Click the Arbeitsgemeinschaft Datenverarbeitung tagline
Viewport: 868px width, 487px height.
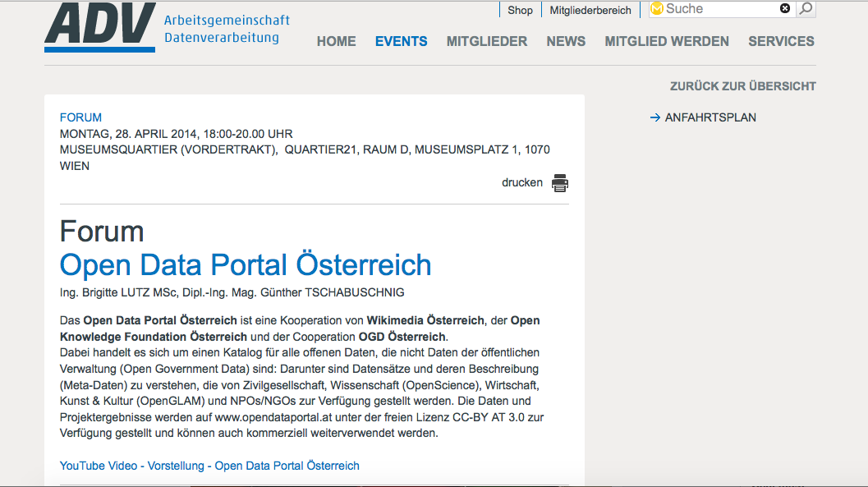[x=227, y=29]
